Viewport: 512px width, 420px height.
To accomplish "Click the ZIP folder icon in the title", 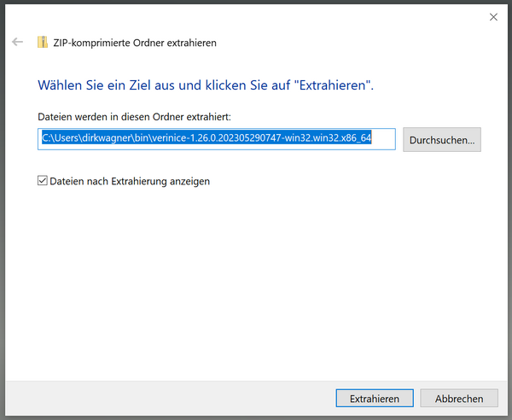I will [43, 42].
